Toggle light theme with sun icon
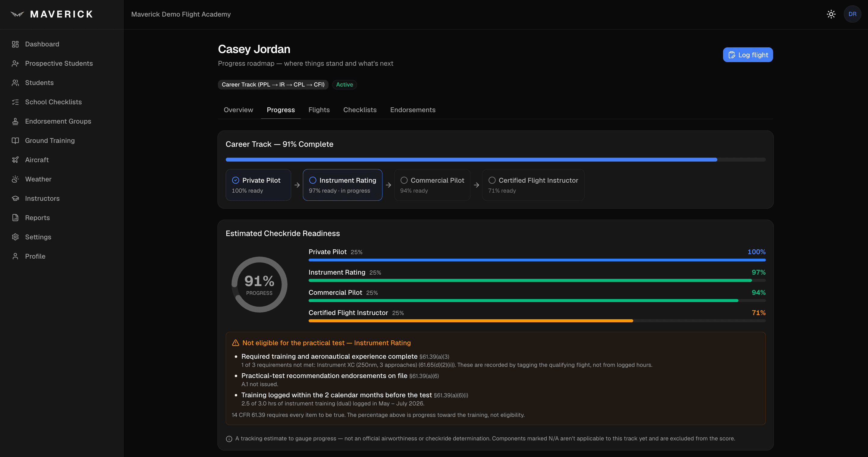The height and width of the screenshot is (457, 868). pyautogui.click(x=831, y=14)
